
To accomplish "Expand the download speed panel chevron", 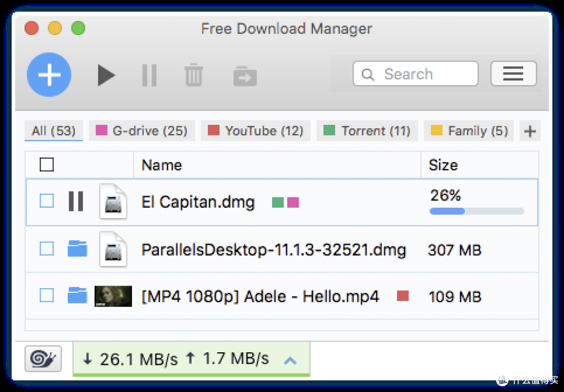I will click(290, 360).
